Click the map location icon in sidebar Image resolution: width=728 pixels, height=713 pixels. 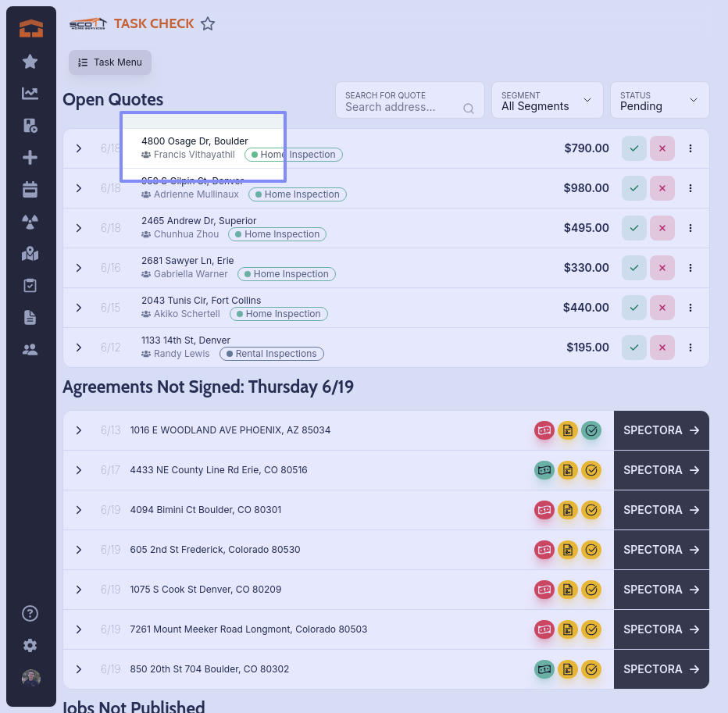pyautogui.click(x=30, y=254)
